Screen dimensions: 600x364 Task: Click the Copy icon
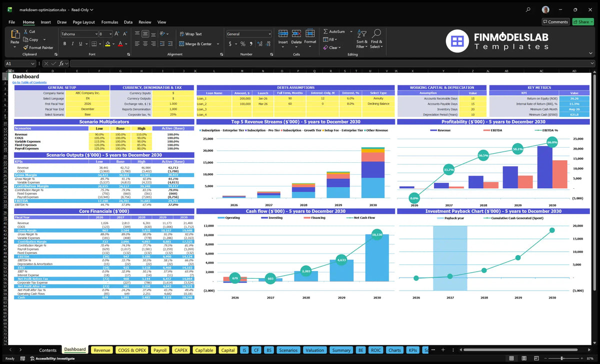click(x=25, y=39)
